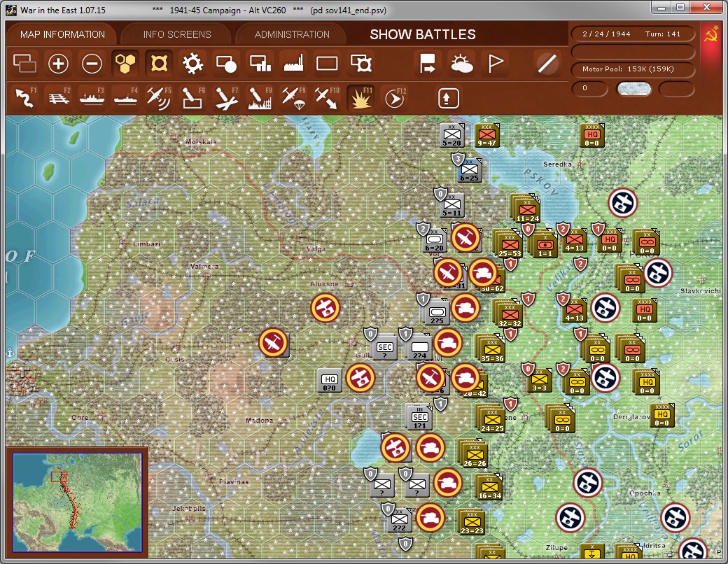Click the overlapping windows toolbar icon
Viewport: 728px width, 564px height.
(24, 64)
